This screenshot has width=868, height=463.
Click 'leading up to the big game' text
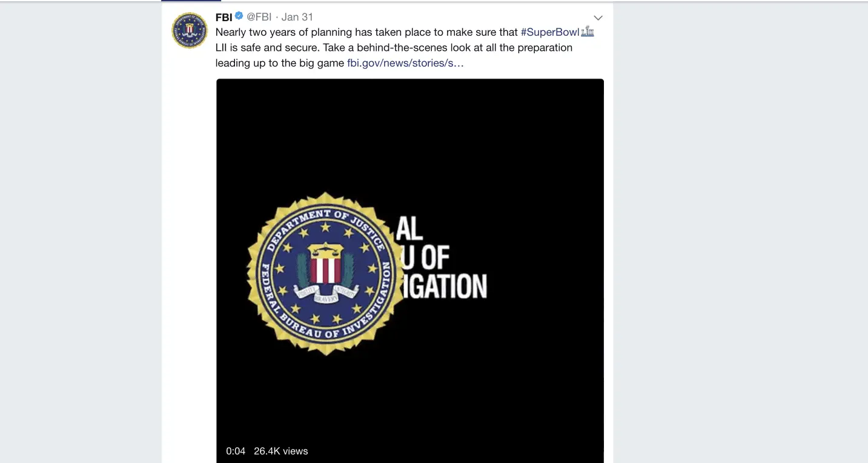(279, 63)
